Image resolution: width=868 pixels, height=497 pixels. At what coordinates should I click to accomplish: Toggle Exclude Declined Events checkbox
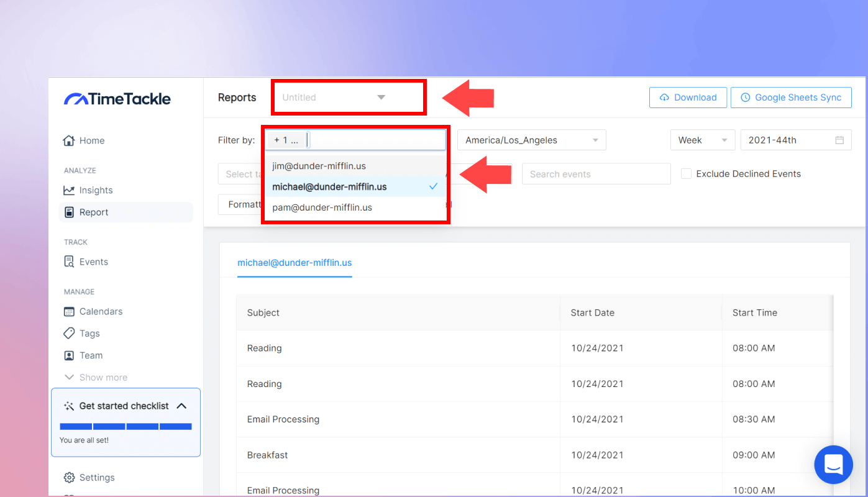[686, 174]
